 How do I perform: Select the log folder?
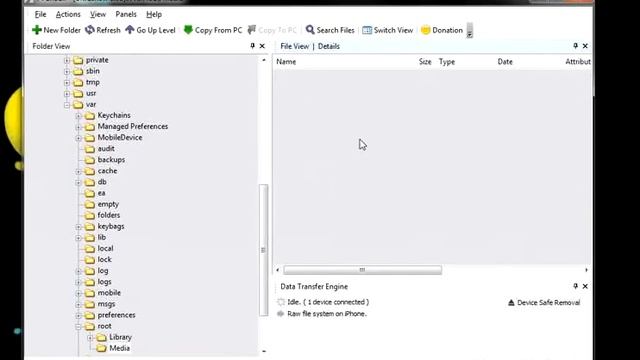pos(103,270)
